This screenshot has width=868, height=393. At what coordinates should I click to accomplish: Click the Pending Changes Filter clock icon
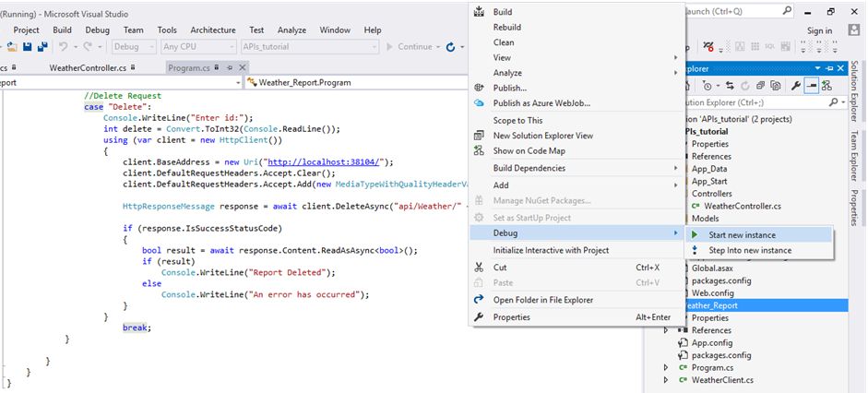707,85
